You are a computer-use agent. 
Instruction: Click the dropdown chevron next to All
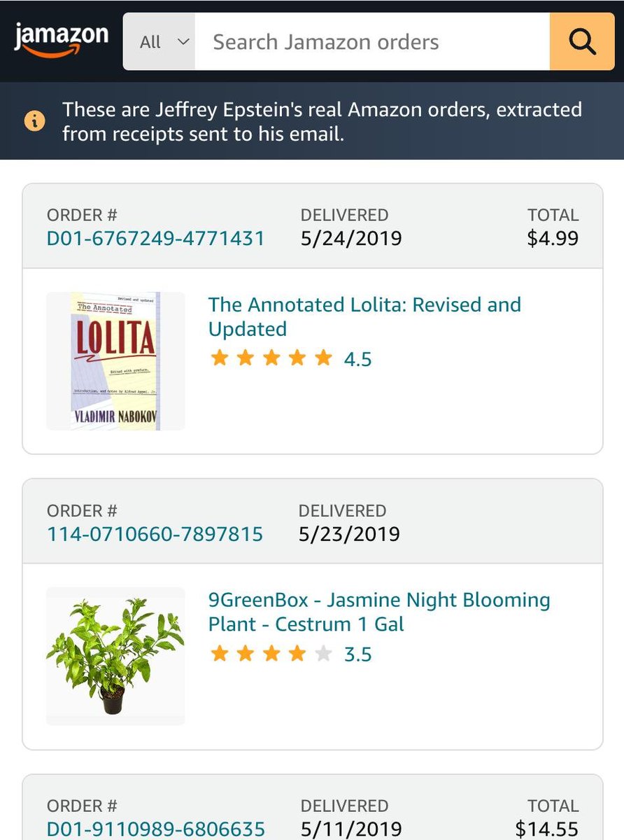(183, 41)
